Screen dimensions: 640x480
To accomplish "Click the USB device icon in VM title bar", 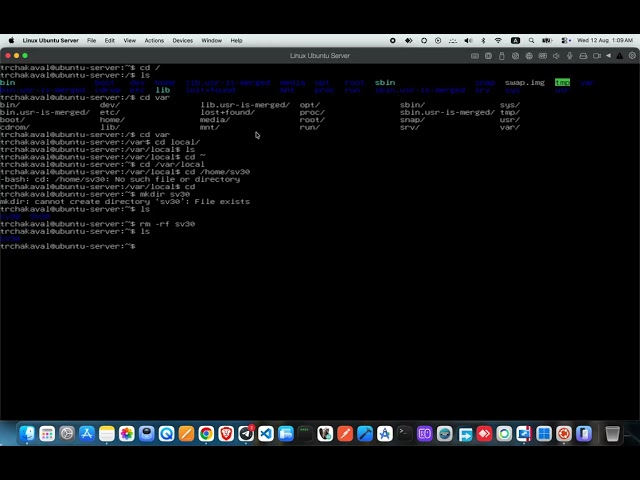I will pyautogui.click(x=502, y=56).
